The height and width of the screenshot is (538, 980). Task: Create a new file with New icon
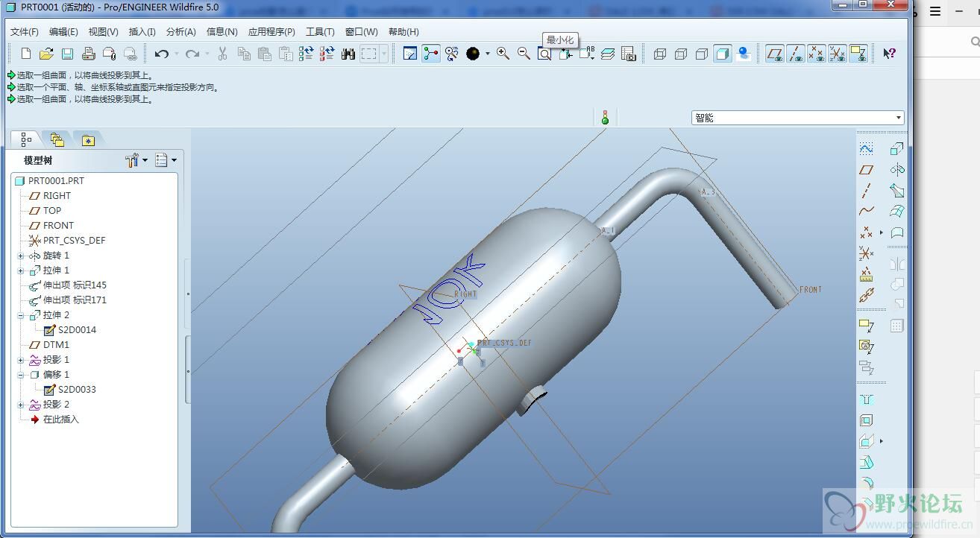[x=26, y=54]
